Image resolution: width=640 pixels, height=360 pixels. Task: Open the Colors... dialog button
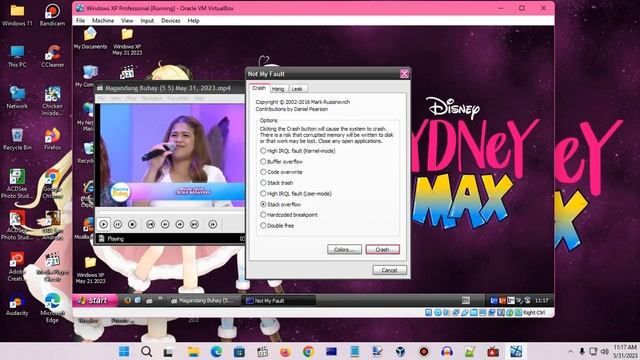pos(344,249)
